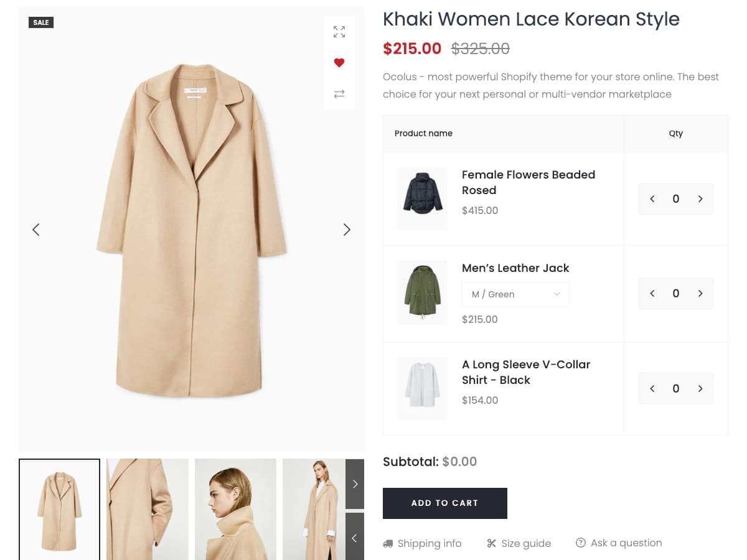Open the M / Green variant dropdown
Image resolution: width=747 pixels, height=560 pixels.
pos(515,294)
